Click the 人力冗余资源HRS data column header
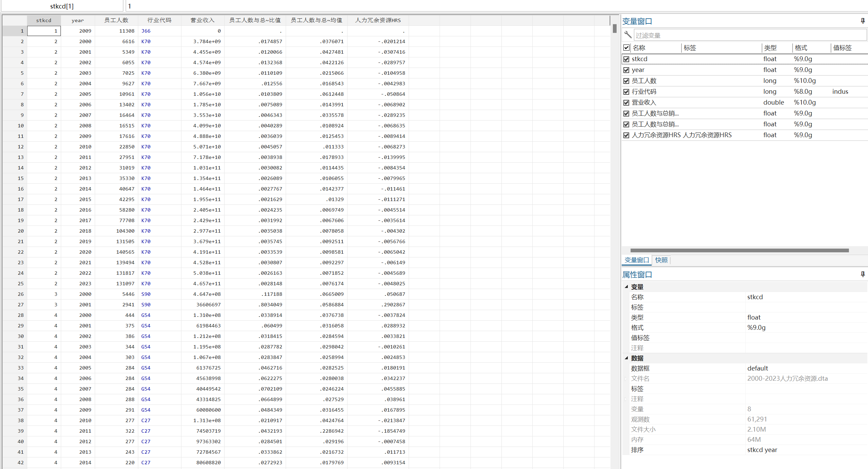Screen dimensions: 868x469 point(378,20)
